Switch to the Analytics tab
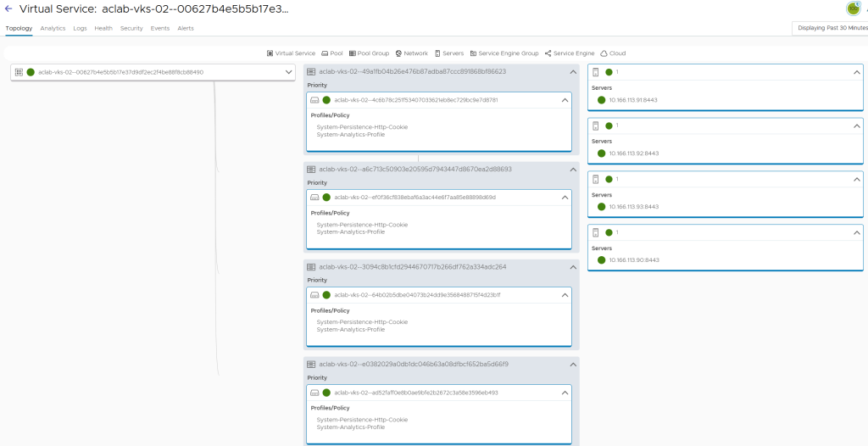 pyautogui.click(x=53, y=28)
